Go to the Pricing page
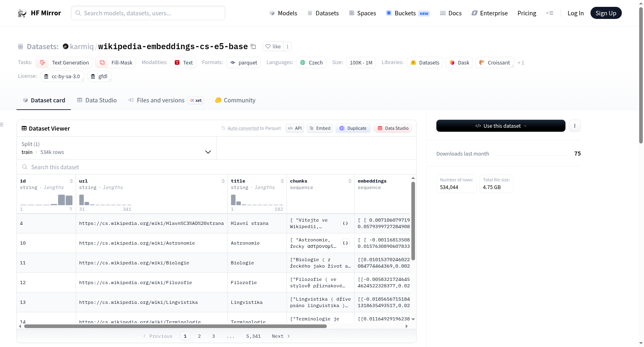This screenshot has width=644, height=347. [527, 13]
